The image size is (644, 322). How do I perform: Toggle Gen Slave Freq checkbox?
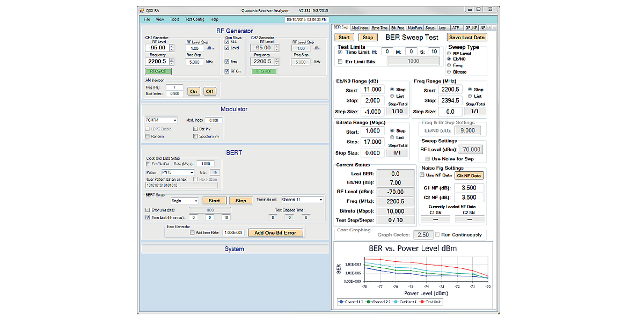pos(227,61)
